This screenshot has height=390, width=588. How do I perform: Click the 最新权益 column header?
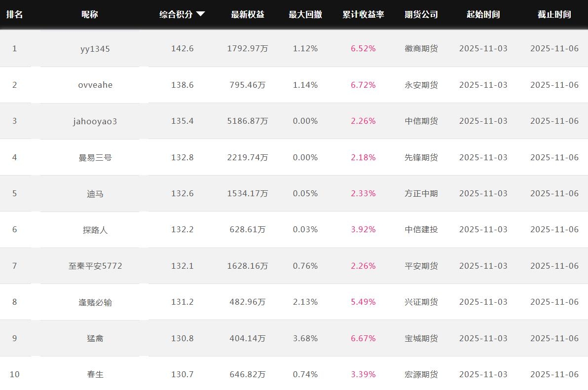coord(248,14)
